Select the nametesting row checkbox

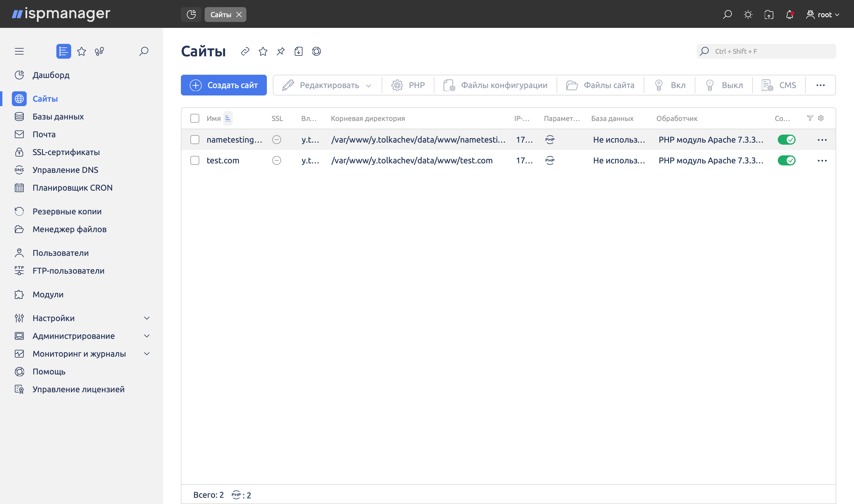click(195, 139)
